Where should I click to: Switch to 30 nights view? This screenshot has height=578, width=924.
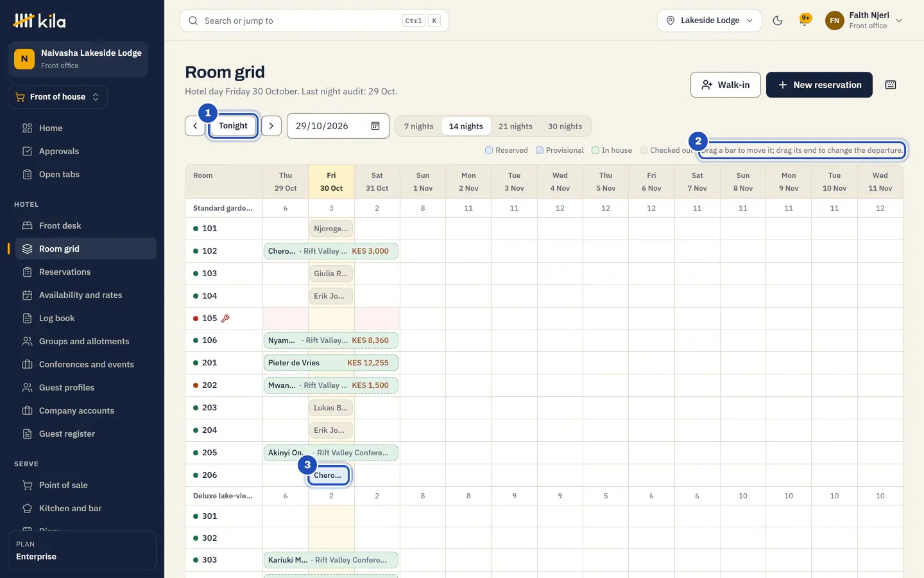565,126
